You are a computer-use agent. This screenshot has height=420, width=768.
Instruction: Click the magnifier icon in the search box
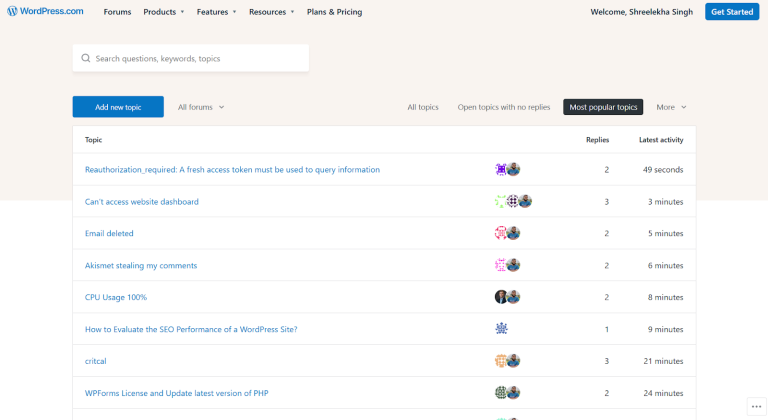click(x=86, y=58)
